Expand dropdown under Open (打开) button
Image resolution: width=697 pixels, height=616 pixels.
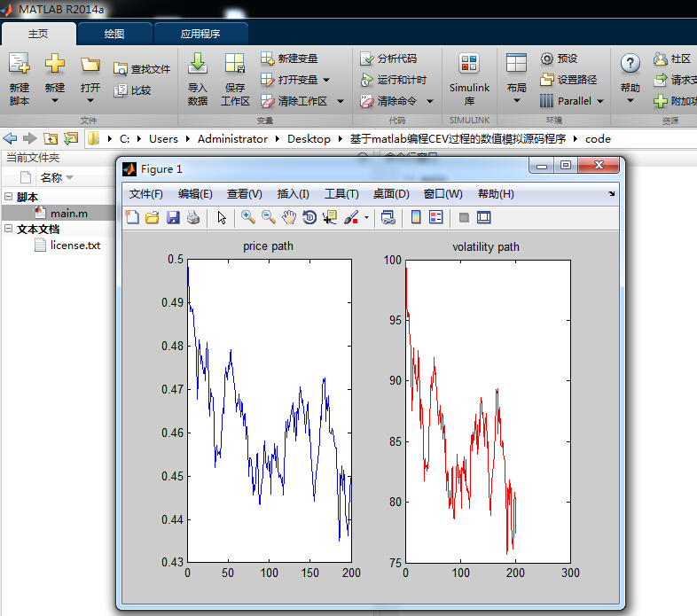tap(90, 101)
